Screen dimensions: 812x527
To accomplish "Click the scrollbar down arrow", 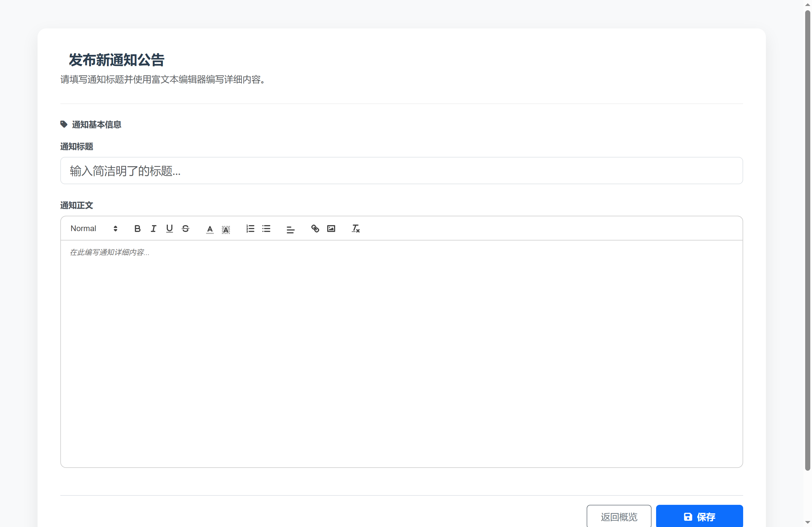I will (807, 522).
